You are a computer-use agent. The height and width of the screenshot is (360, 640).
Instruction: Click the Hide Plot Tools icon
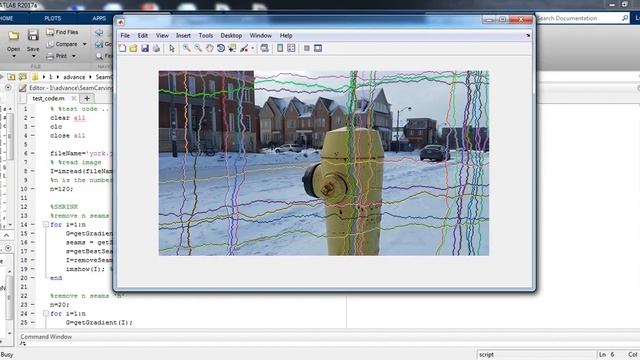[307, 48]
